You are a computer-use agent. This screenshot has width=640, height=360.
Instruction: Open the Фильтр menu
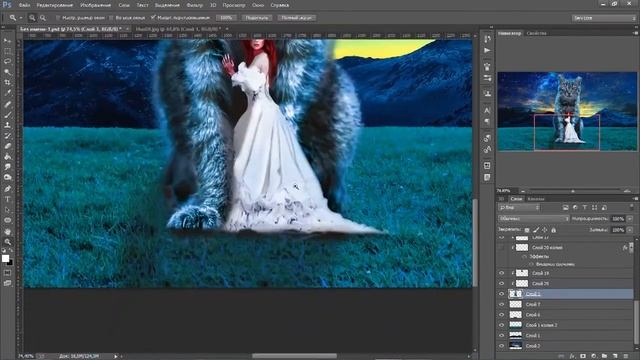[194, 5]
